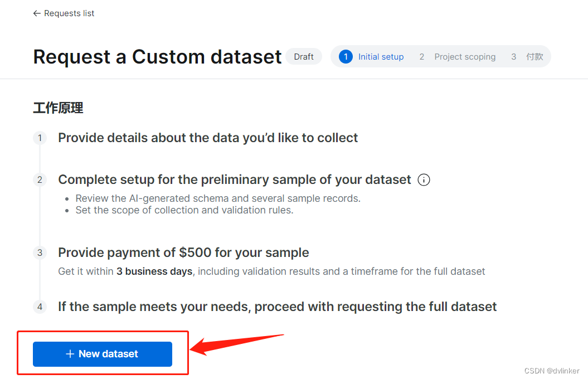
Task: Click the step number 3 in progress bar
Action: tap(514, 57)
